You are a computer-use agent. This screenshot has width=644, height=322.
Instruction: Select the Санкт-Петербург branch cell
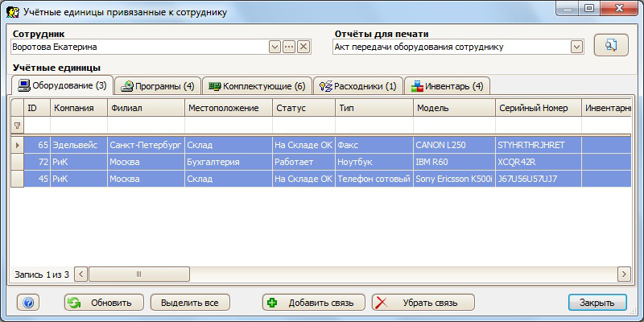146,145
